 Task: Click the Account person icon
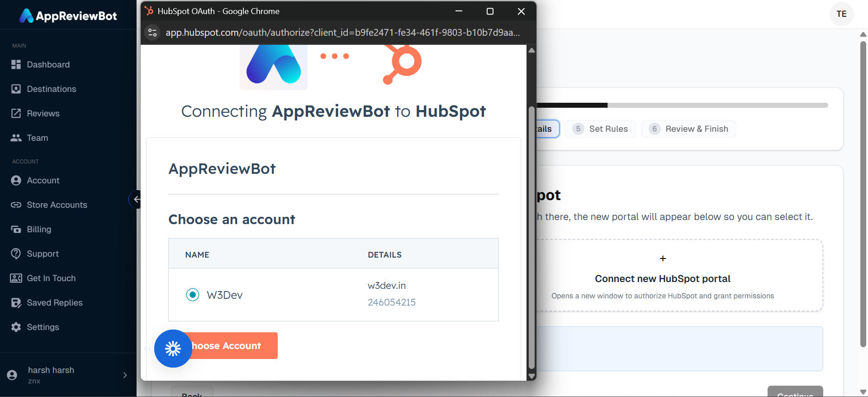pyautogui.click(x=16, y=181)
